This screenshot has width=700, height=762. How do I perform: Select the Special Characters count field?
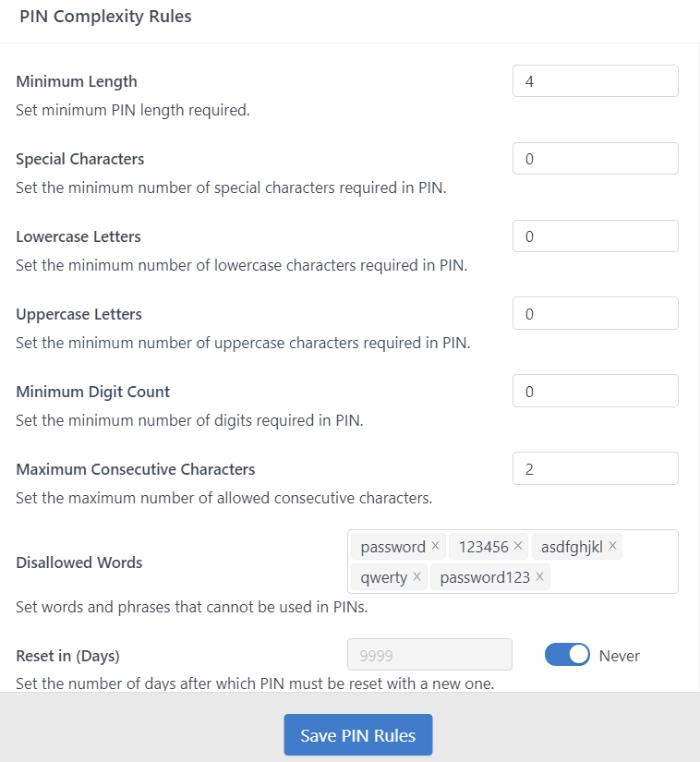(595, 158)
